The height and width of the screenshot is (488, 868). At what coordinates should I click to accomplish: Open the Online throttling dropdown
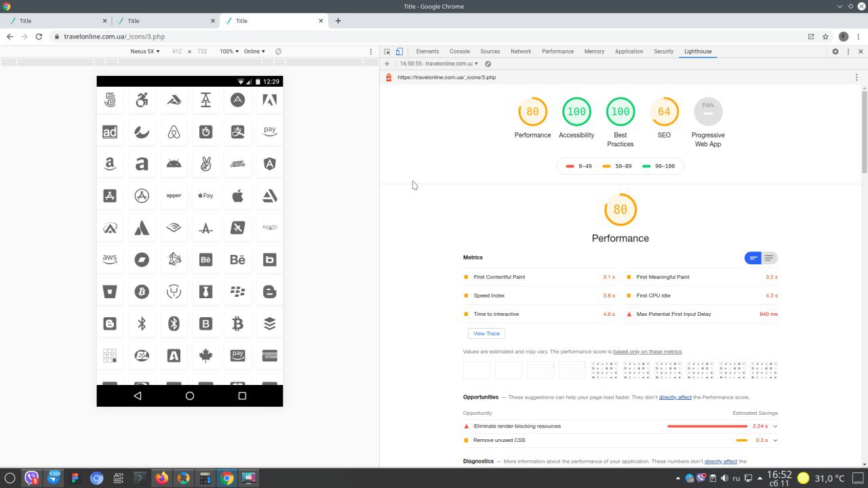point(254,52)
